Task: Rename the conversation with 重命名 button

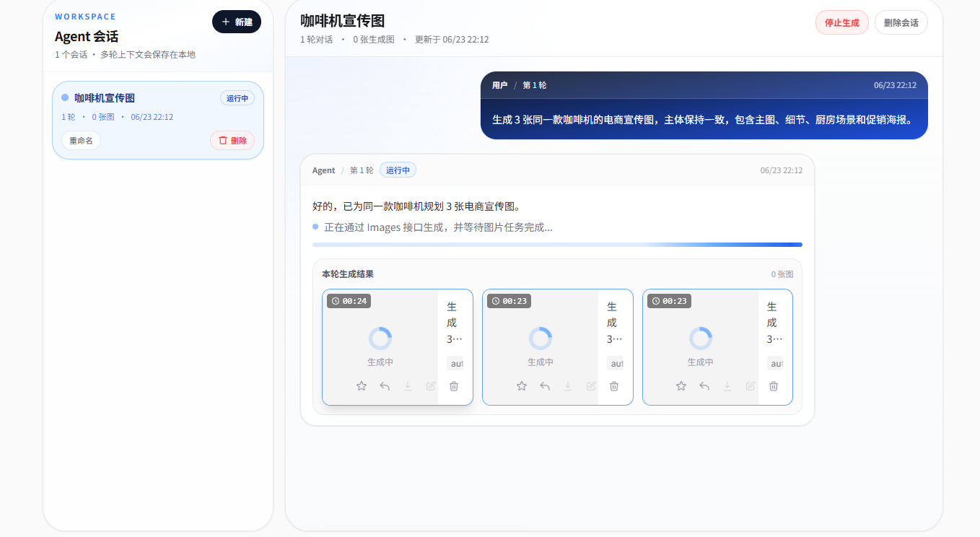Action: tap(81, 141)
